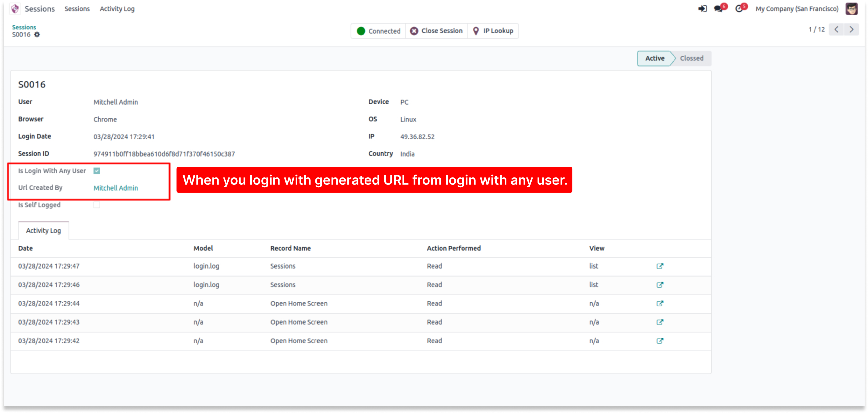This screenshot has height=413, width=868.
Task: Click the My Company (San Francisco) switcher
Action: (x=797, y=9)
